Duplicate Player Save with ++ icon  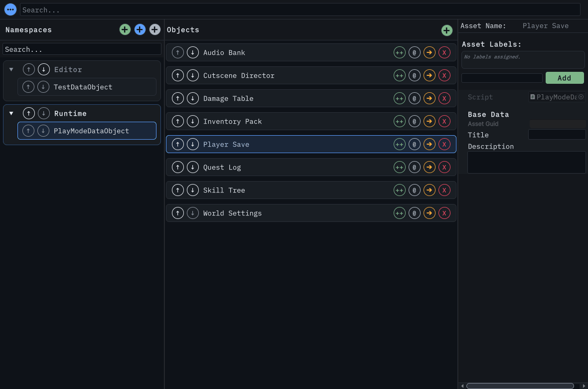(x=399, y=144)
